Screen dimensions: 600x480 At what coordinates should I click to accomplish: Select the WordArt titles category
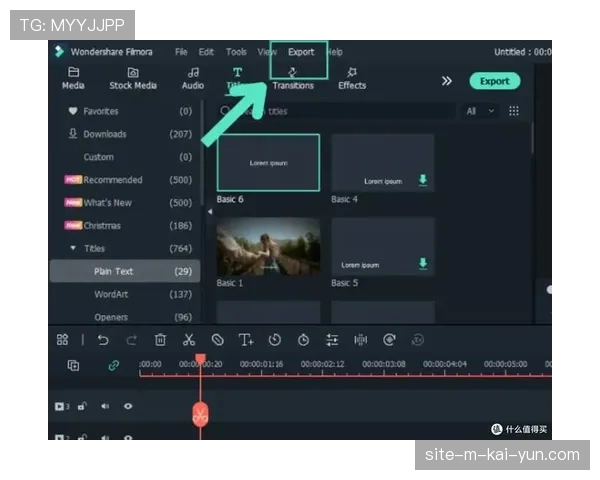(x=113, y=294)
